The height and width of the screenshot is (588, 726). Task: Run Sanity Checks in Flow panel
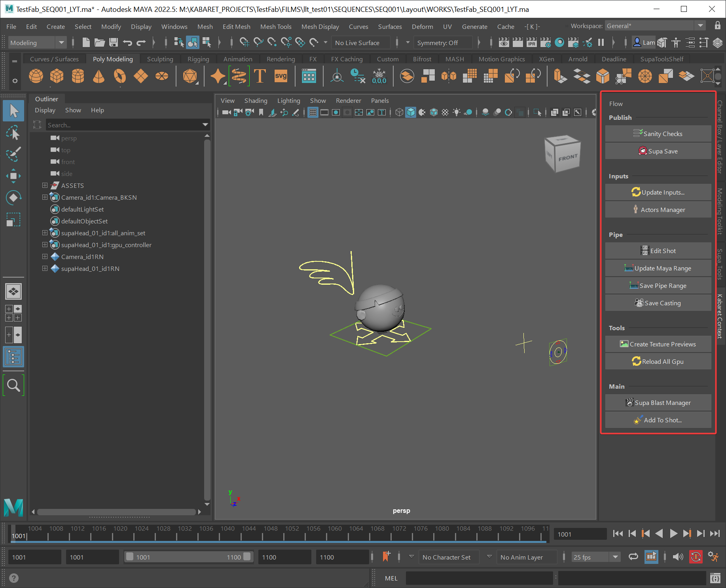coord(658,134)
